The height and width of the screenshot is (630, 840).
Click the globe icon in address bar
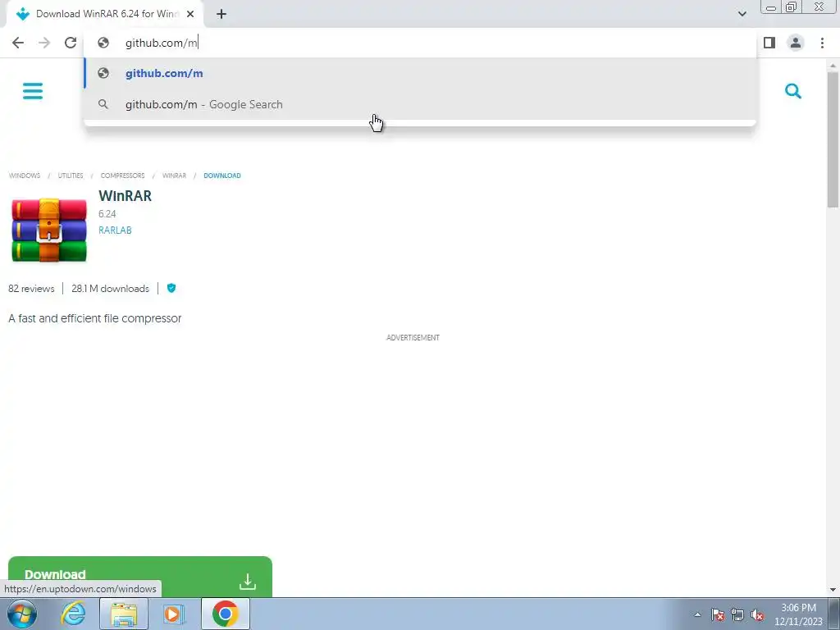103,43
